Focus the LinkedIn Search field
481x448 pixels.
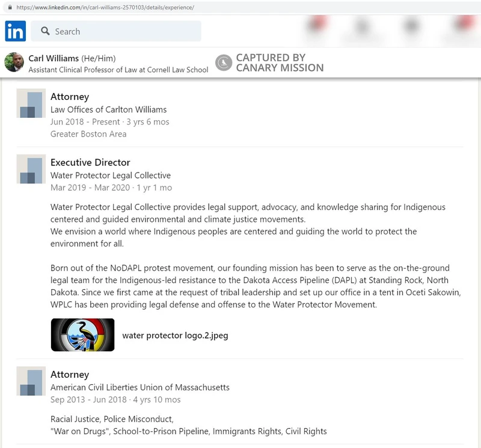pyautogui.click(x=116, y=31)
